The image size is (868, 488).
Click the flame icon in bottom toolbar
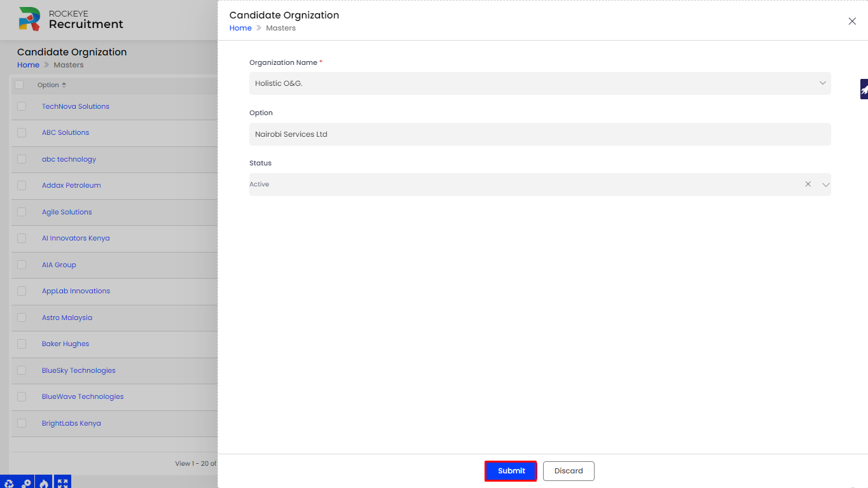(44, 482)
